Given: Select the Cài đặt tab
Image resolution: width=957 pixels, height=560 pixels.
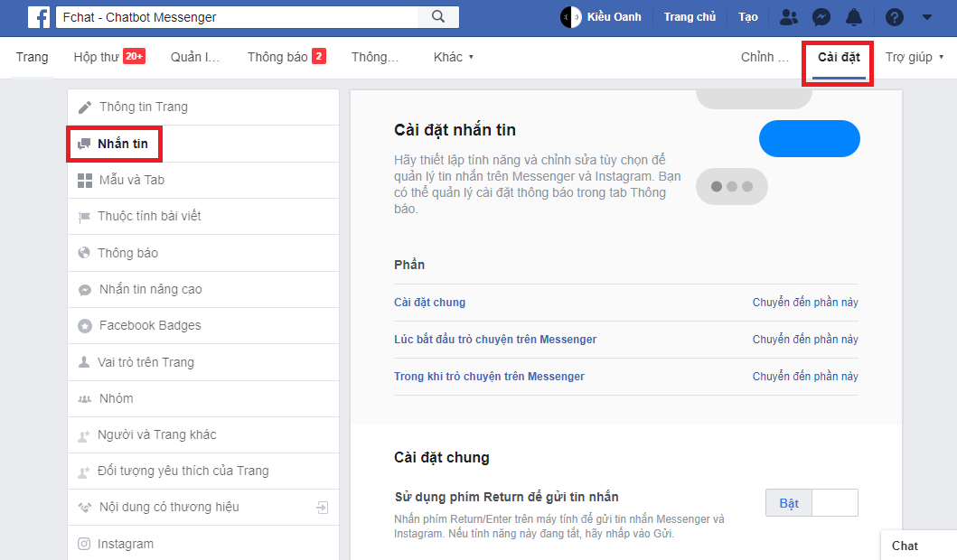Looking at the screenshot, I should (839, 57).
